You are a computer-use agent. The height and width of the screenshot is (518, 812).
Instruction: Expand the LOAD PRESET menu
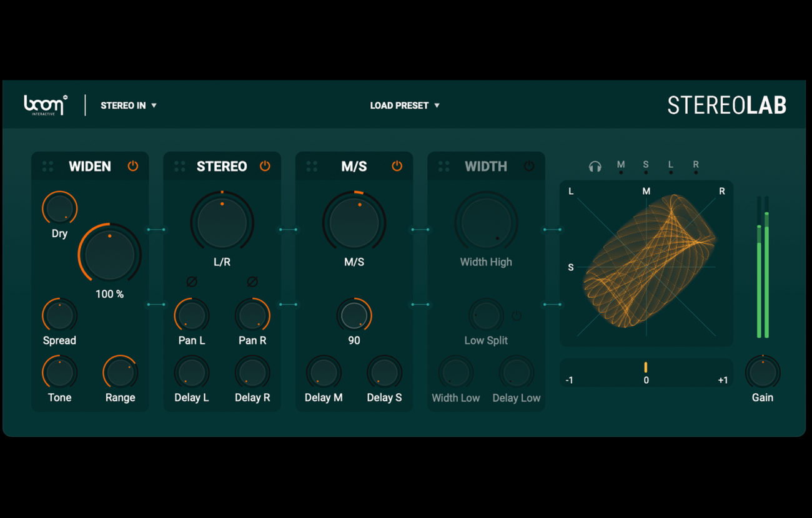pos(405,105)
